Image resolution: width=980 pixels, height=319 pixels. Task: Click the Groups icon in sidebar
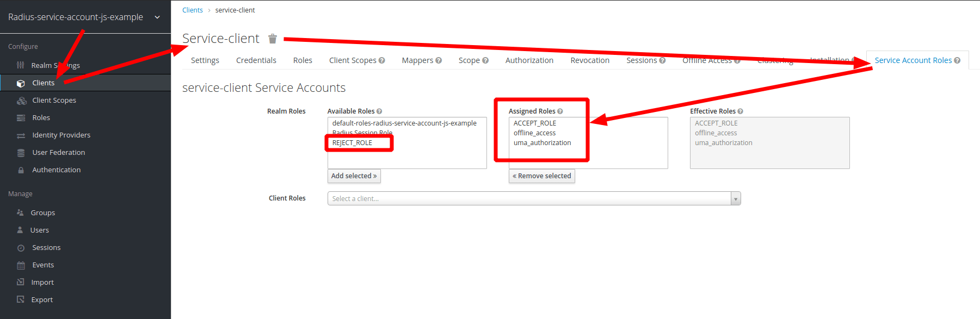[20, 212]
